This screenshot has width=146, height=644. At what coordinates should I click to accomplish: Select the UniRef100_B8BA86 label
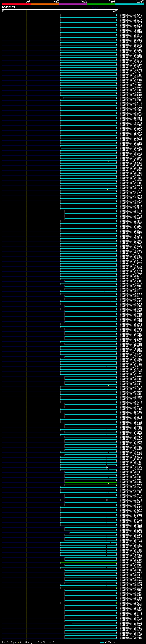pyautogui.click(x=131, y=100)
